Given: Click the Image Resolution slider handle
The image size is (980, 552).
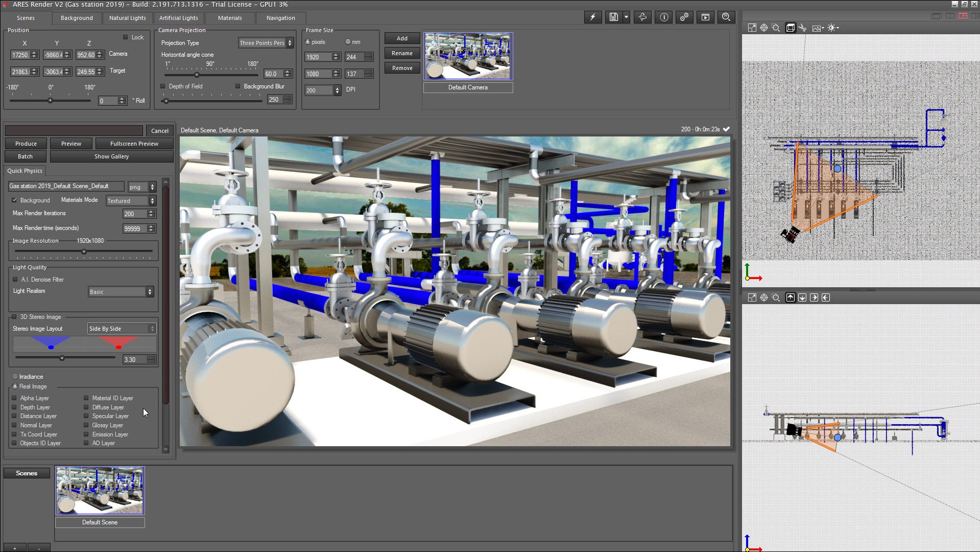Looking at the screenshot, I should coord(84,251).
